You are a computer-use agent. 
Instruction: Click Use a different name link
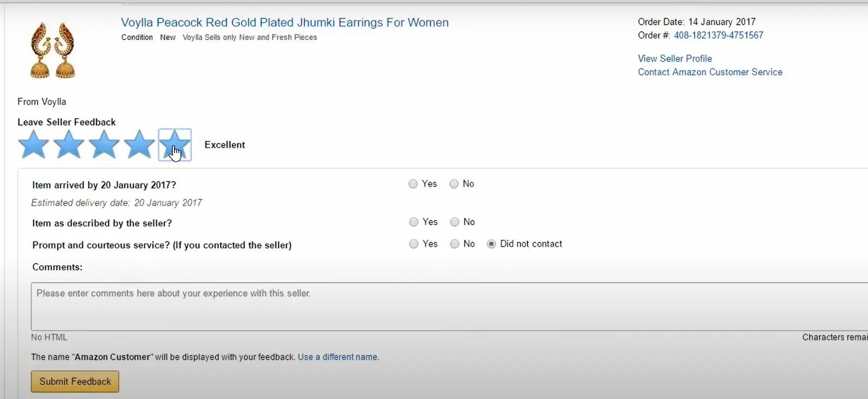[337, 357]
